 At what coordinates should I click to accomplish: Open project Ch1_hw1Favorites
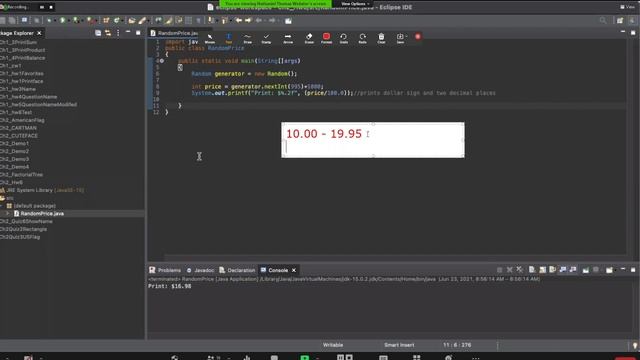click(x=22, y=74)
